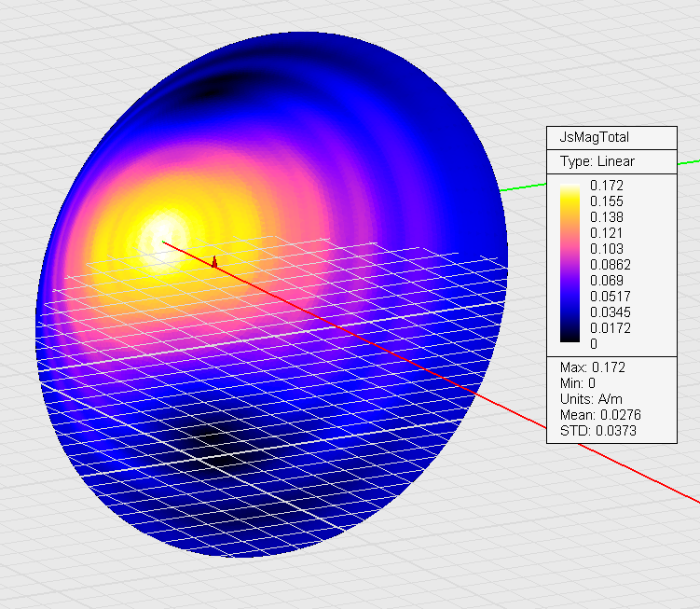Viewport: 700px width, 609px height.
Task: Click the Units: A/m label
Action: [591, 399]
